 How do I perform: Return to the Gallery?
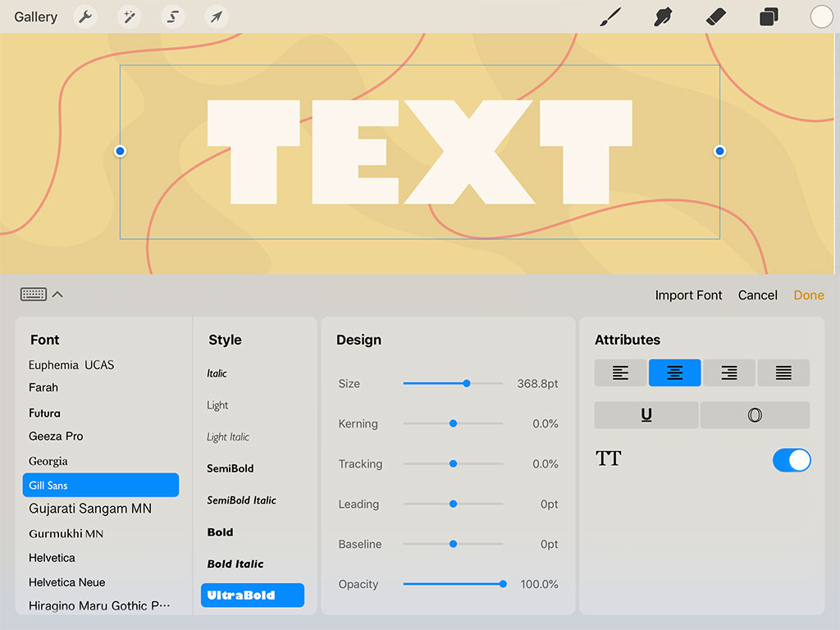[x=35, y=16]
